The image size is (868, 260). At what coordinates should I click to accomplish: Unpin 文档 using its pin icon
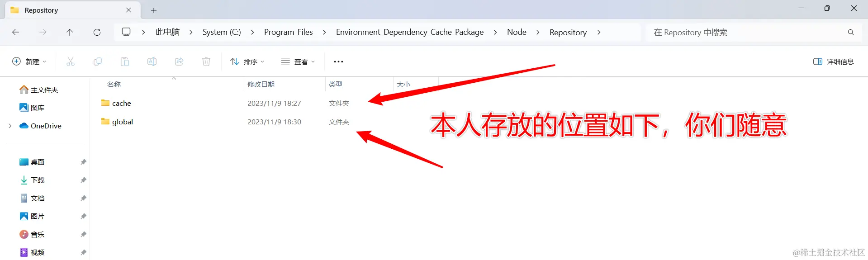click(83, 198)
